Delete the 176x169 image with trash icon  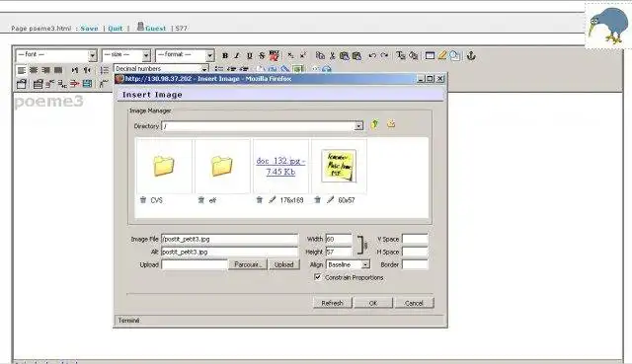(259, 199)
